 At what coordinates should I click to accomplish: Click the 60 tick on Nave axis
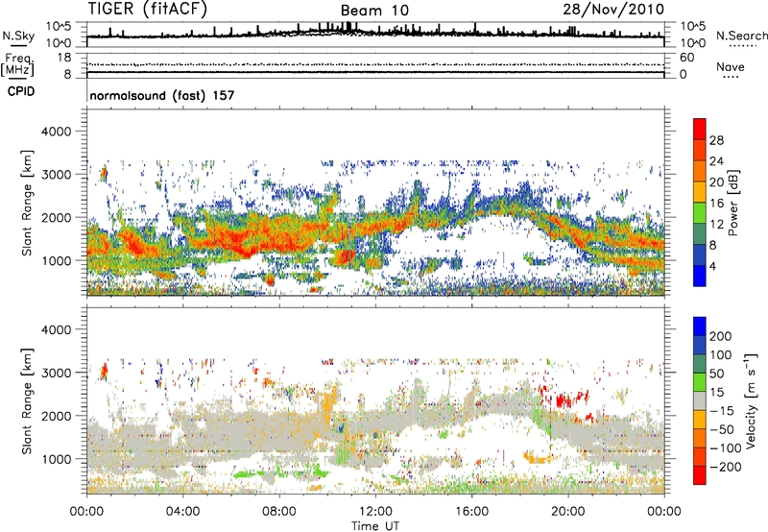click(x=686, y=58)
